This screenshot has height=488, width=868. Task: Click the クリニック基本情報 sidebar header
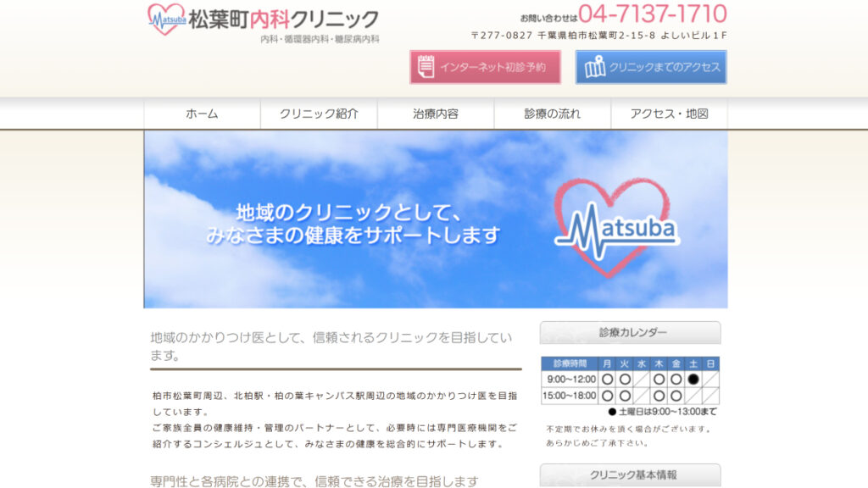click(630, 474)
